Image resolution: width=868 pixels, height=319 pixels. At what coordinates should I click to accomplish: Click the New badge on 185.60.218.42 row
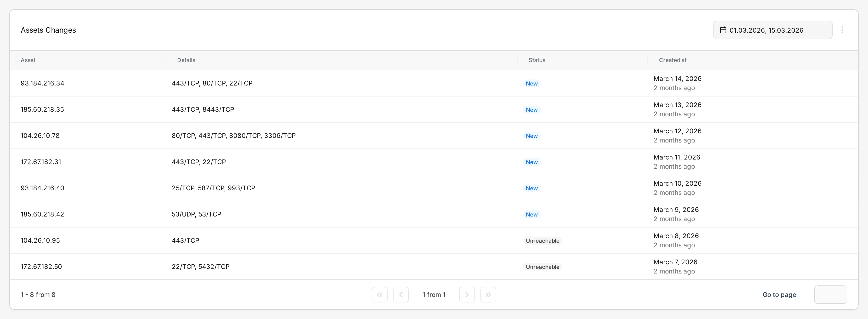[x=532, y=214]
